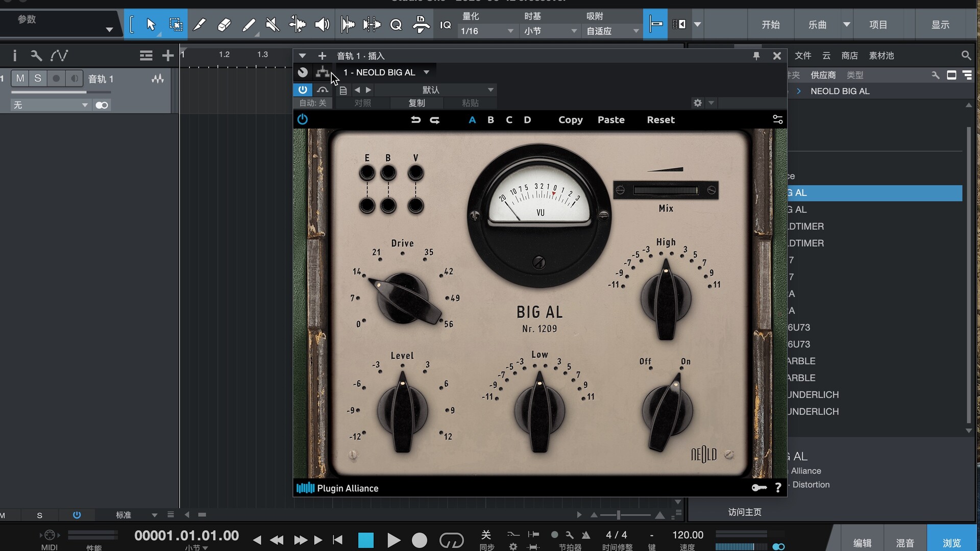Viewport: 980px width, 551px height.
Task: Adjust the Mix slider
Action: click(x=666, y=190)
